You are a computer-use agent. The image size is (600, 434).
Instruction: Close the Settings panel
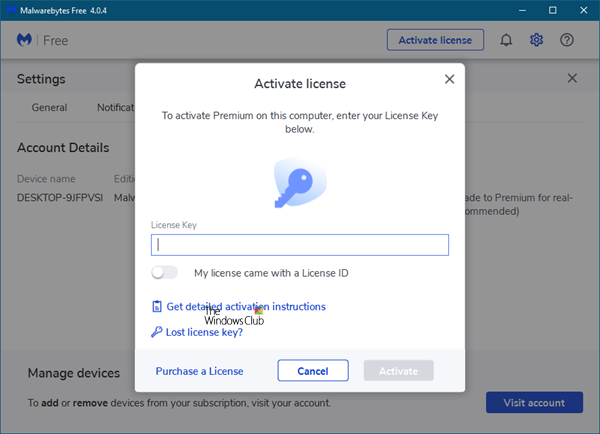pos(572,78)
